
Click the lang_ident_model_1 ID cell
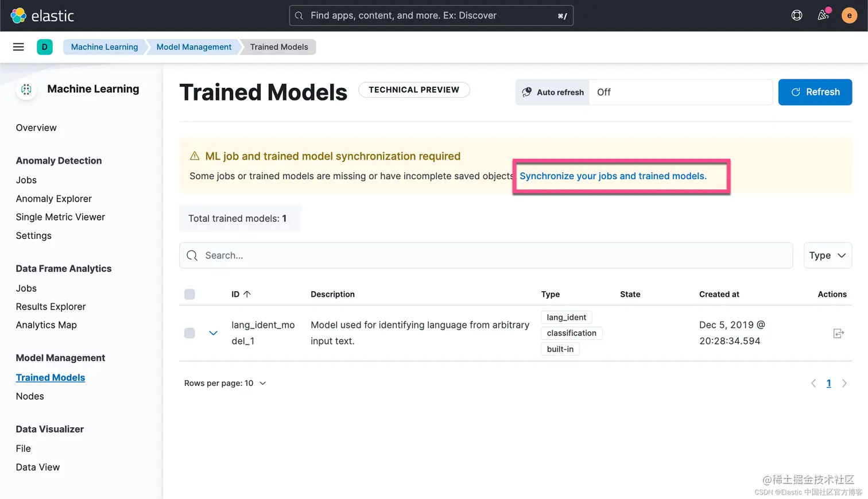pyautogui.click(x=263, y=333)
